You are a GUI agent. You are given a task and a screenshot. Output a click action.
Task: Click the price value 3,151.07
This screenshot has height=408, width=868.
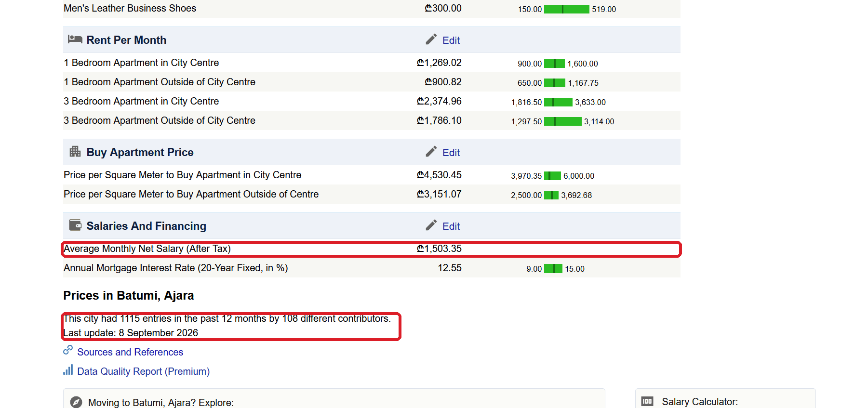[439, 194]
